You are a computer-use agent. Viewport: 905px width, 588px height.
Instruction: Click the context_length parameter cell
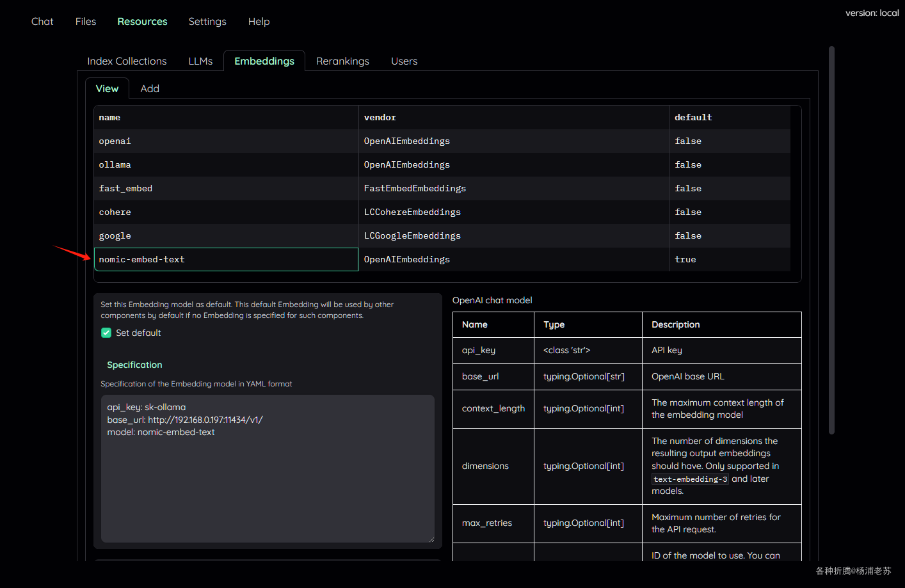(x=493, y=409)
